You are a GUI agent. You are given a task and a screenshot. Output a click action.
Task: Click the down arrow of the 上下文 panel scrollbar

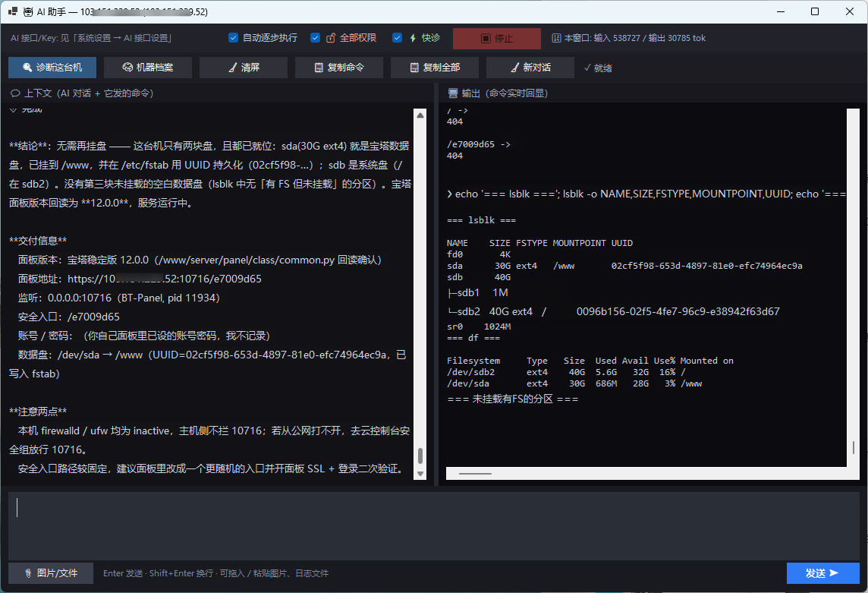click(420, 473)
